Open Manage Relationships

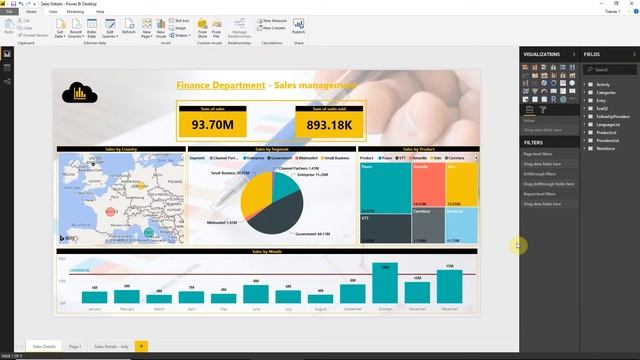[240, 28]
